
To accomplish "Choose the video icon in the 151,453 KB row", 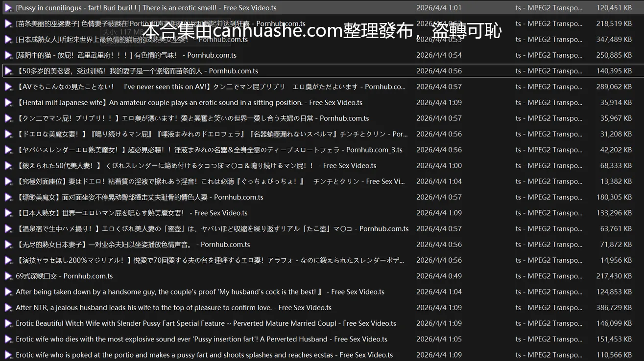I will (8, 339).
